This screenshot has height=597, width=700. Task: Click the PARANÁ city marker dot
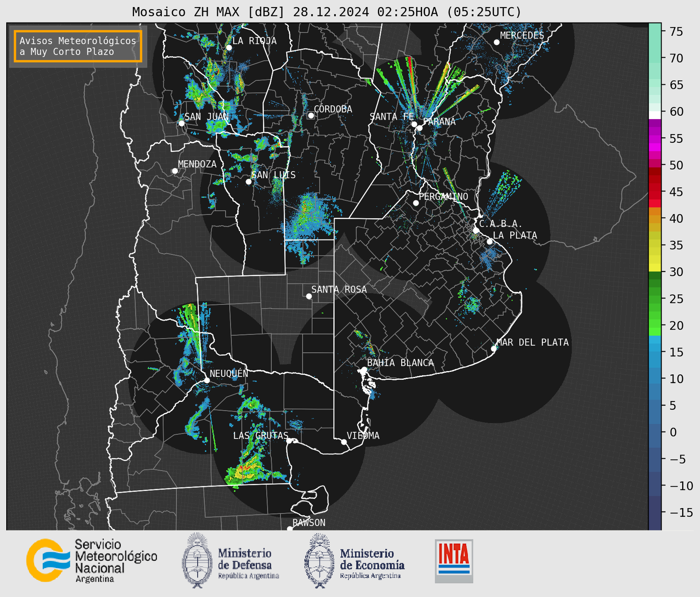(420, 128)
